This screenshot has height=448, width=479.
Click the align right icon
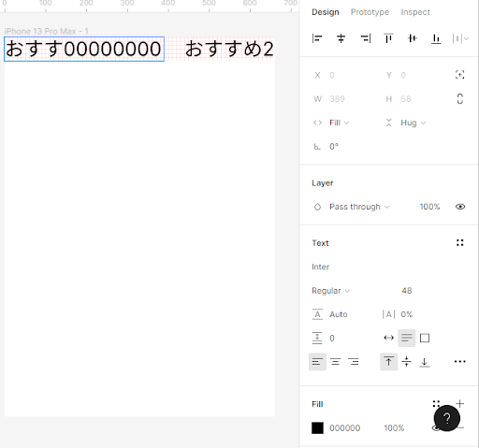pos(365,38)
